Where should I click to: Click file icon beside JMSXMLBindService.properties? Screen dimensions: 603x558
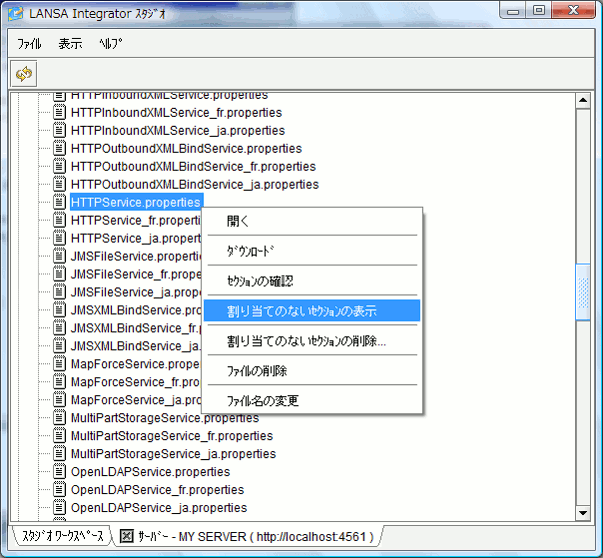click(x=59, y=310)
